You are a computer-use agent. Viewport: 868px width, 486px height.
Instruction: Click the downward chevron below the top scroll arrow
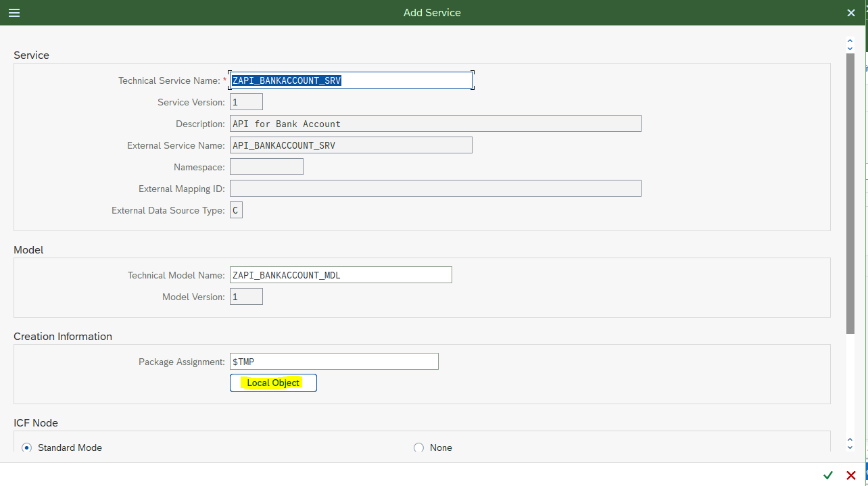[x=850, y=48]
